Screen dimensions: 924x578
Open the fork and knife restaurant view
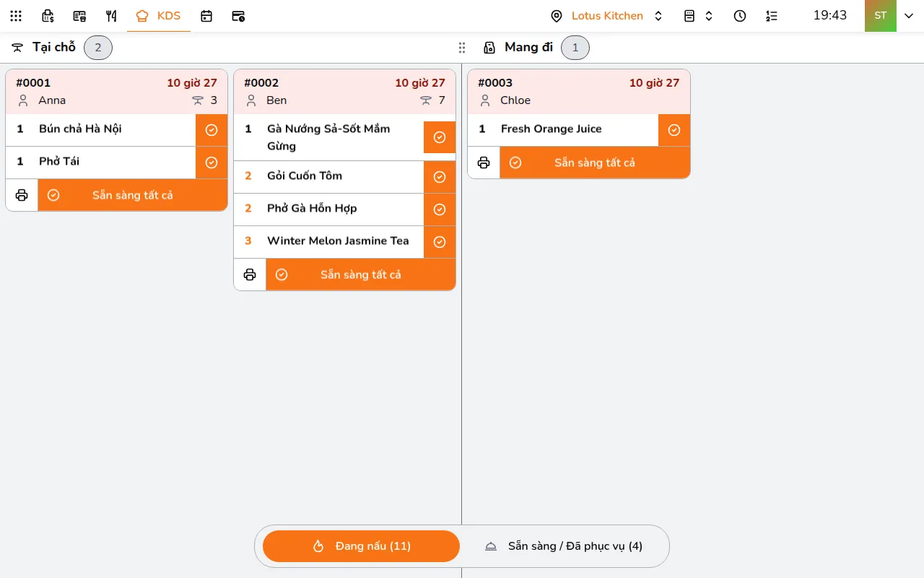click(111, 16)
